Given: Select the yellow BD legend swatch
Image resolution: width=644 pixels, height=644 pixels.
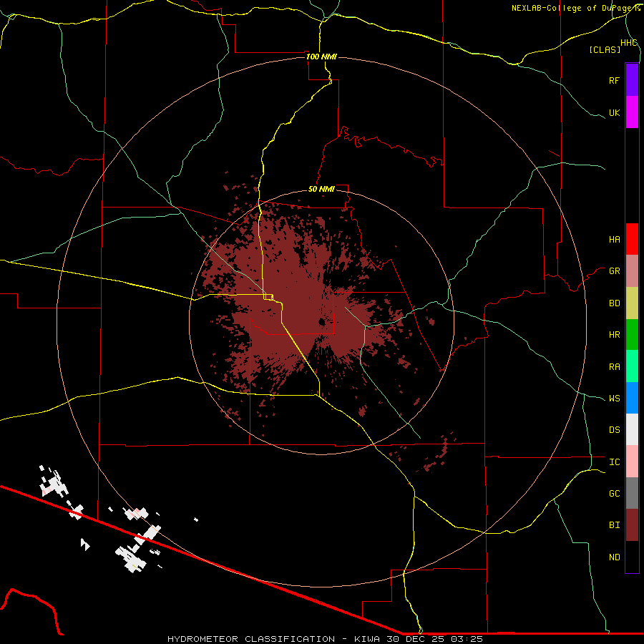Looking at the screenshot, I should click(x=632, y=303).
